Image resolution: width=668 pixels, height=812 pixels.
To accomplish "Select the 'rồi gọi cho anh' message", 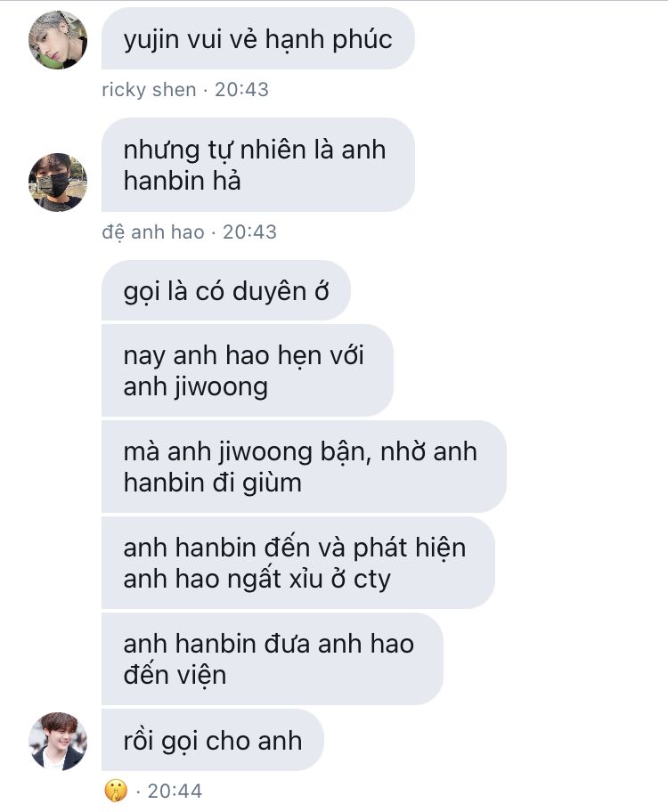I will click(213, 740).
